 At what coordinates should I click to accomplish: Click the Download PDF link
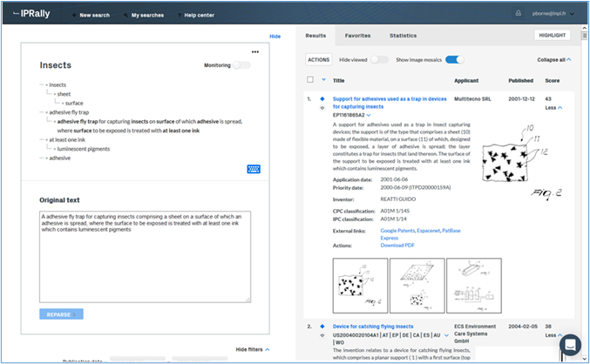click(398, 246)
